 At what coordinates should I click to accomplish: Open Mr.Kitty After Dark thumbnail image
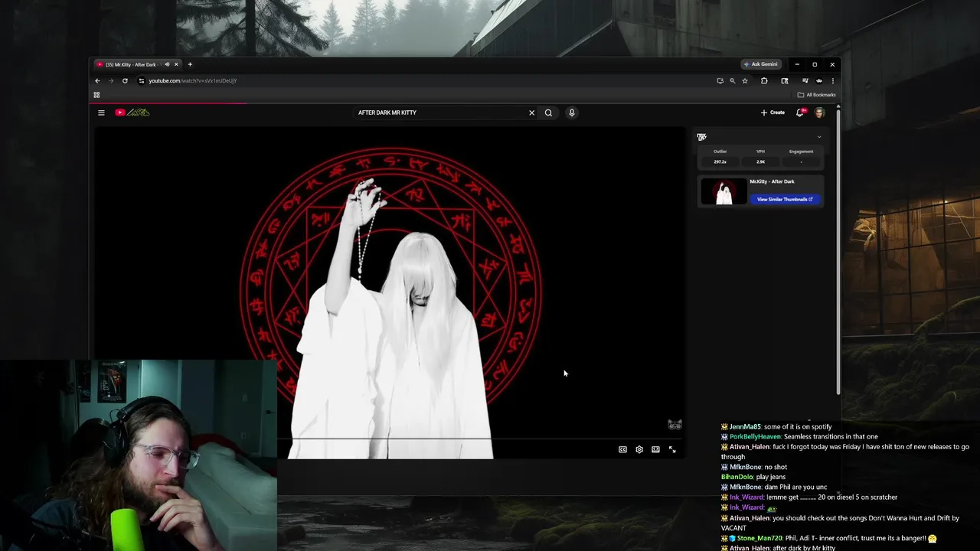pos(724,191)
